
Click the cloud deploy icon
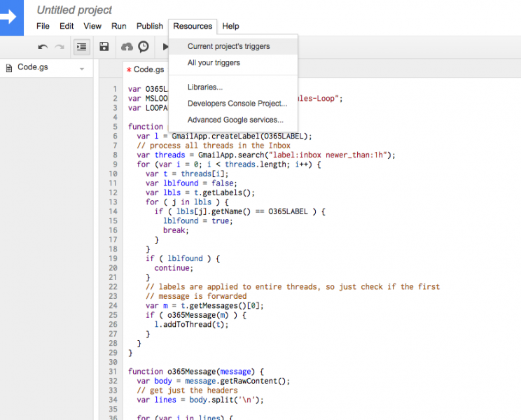point(127,47)
